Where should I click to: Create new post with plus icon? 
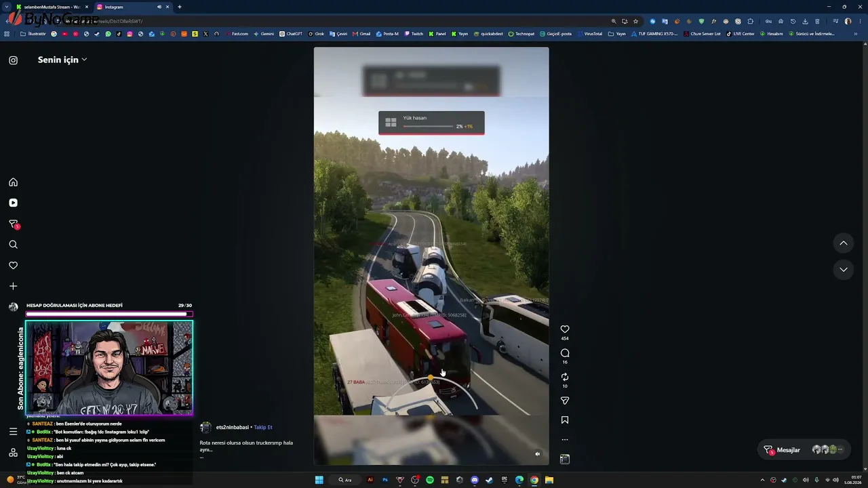pyautogui.click(x=13, y=286)
